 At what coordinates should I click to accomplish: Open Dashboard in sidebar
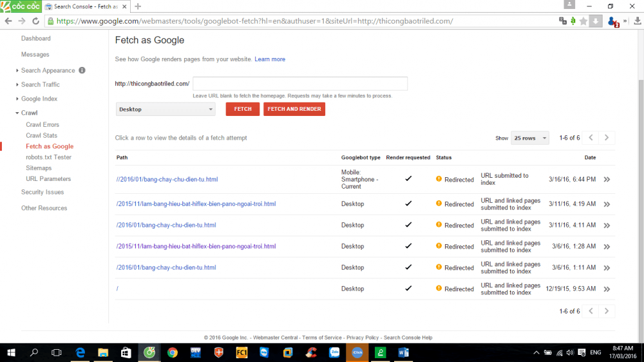click(35, 38)
